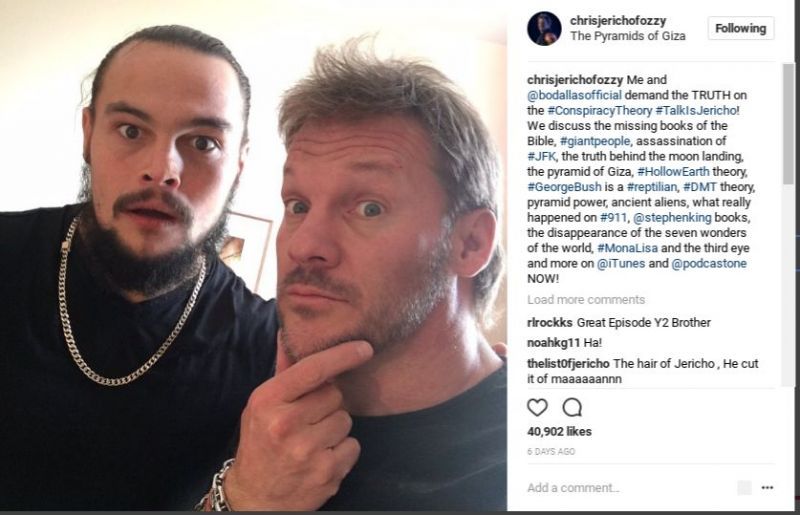This screenshot has width=800, height=515.
Task: Open commenter thelist0fjericho profile
Action: (568, 363)
